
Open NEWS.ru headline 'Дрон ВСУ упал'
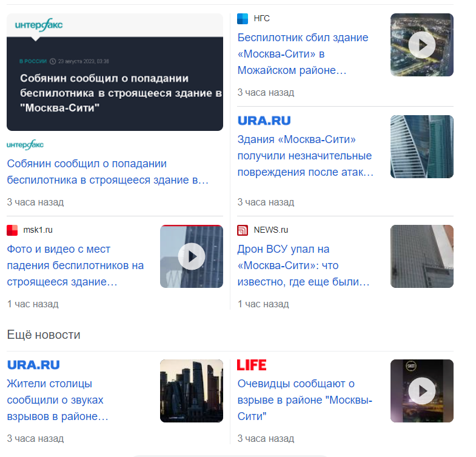[x=304, y=265]
